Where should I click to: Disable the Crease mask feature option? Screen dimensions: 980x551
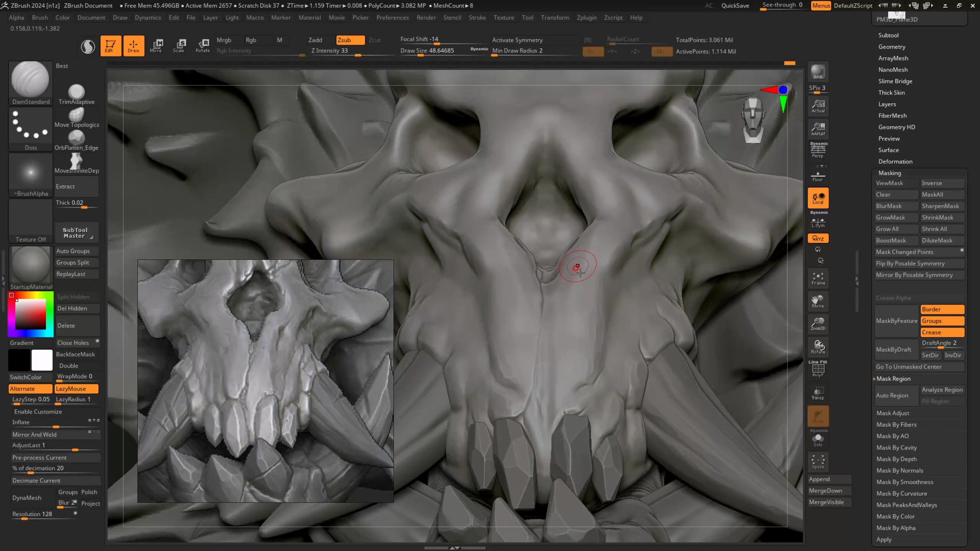[942, 332]
